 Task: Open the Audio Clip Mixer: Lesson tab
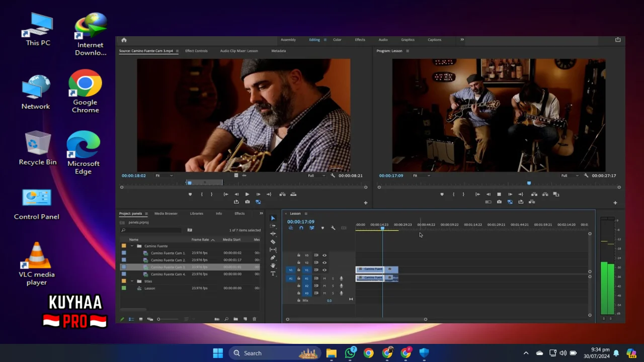(x=239, y=51)
